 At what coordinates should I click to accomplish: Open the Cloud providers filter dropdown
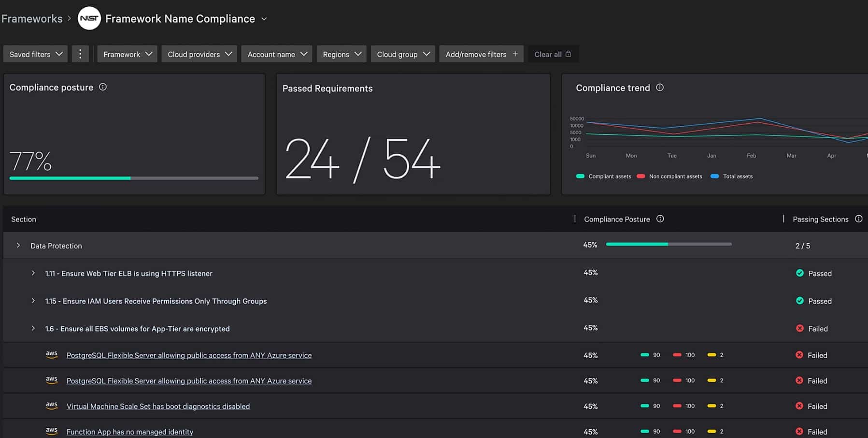tap(199, 54)
